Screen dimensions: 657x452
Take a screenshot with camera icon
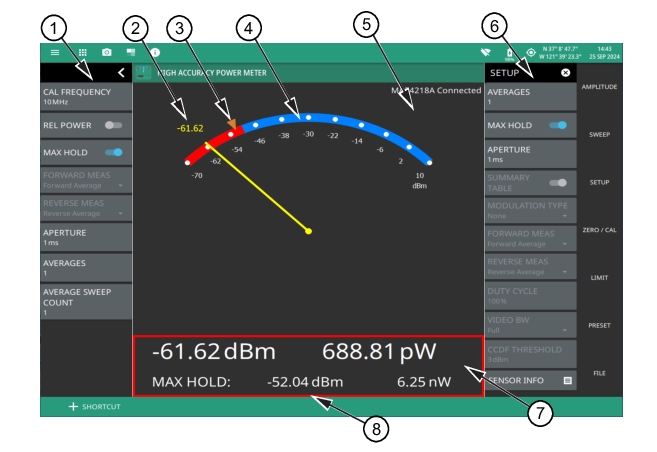tap(107, 51)
